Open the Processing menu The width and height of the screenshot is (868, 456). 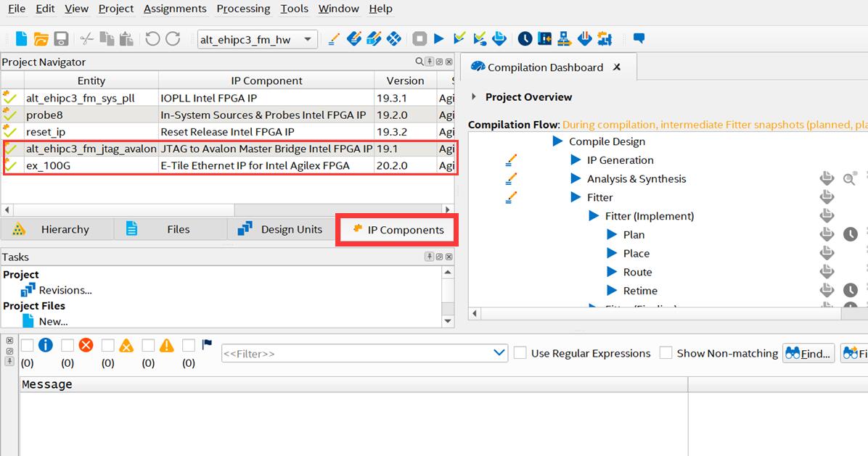(x=243, y=9)
